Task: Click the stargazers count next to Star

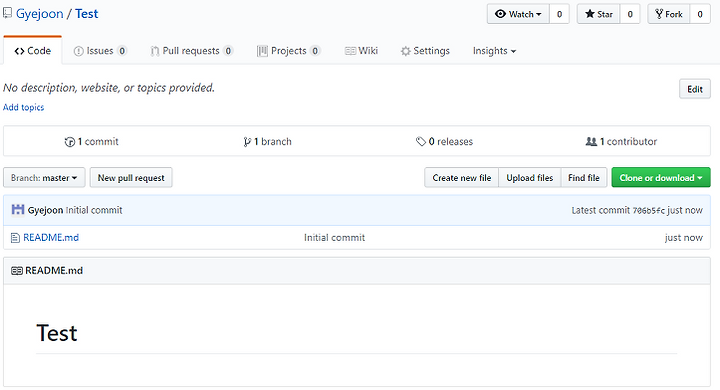Action: [x=630, y=14]
